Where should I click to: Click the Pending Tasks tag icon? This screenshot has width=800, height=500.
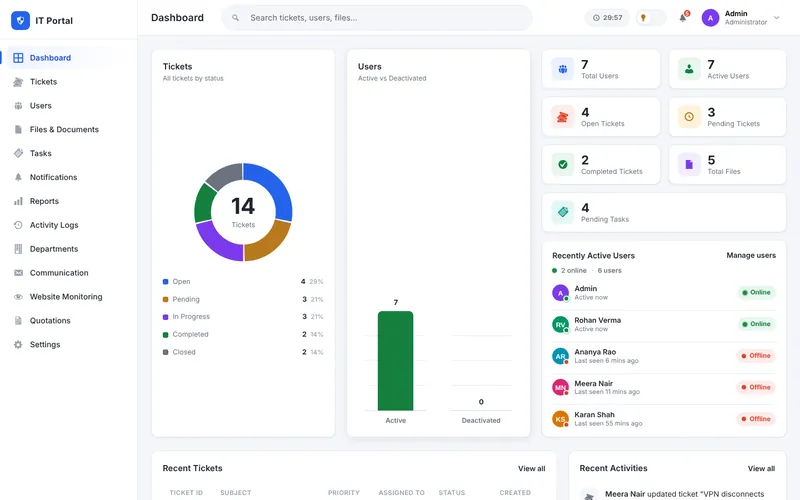coord(563,212)
